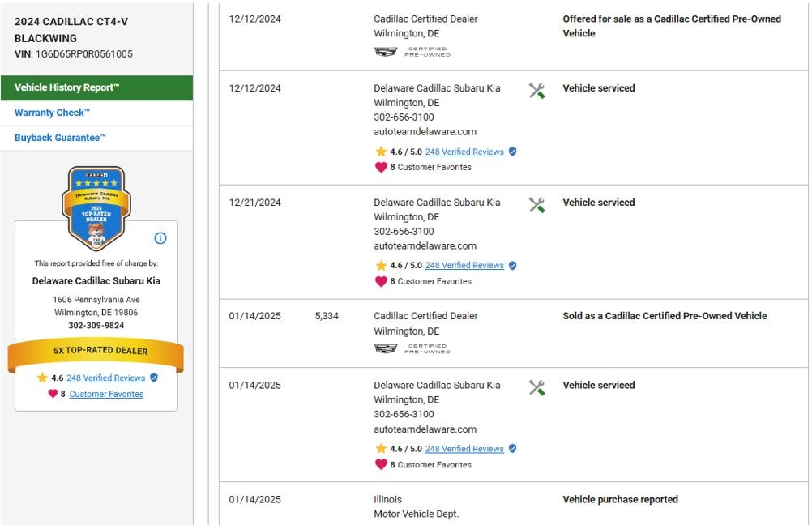The height and width of the screenshot is (525, 812).
Task: Click the info icon in the dealer card
Action: click(x=160, y=238)
